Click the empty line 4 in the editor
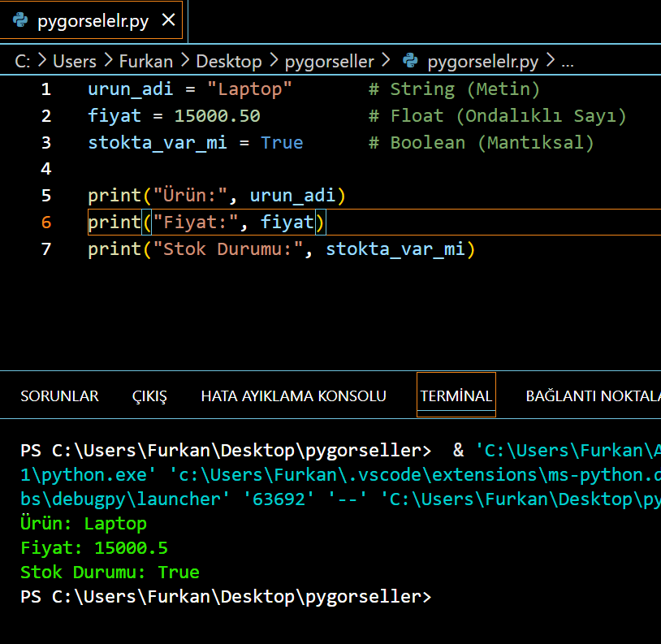Viewport: 661px width, 644px height. 325,169
